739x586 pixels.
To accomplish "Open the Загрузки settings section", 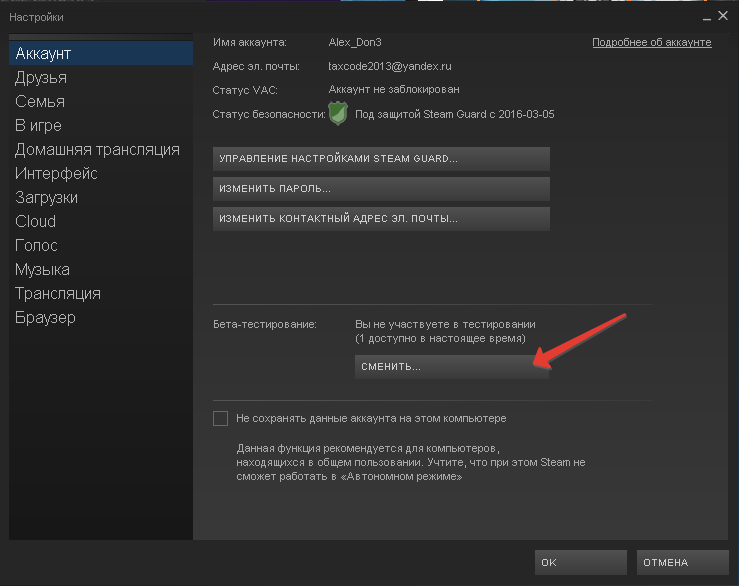I will tap(46, 197).
